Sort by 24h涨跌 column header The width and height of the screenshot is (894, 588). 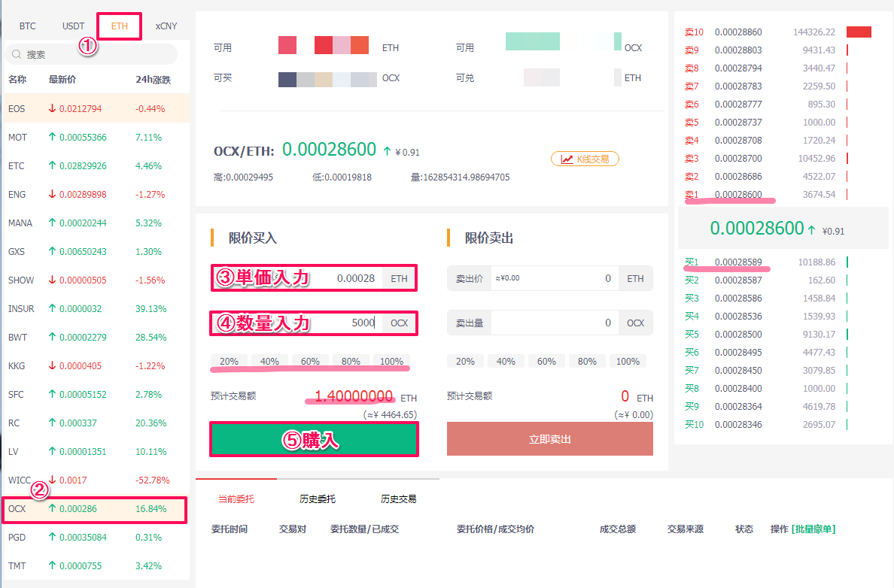tap(154, 80)
